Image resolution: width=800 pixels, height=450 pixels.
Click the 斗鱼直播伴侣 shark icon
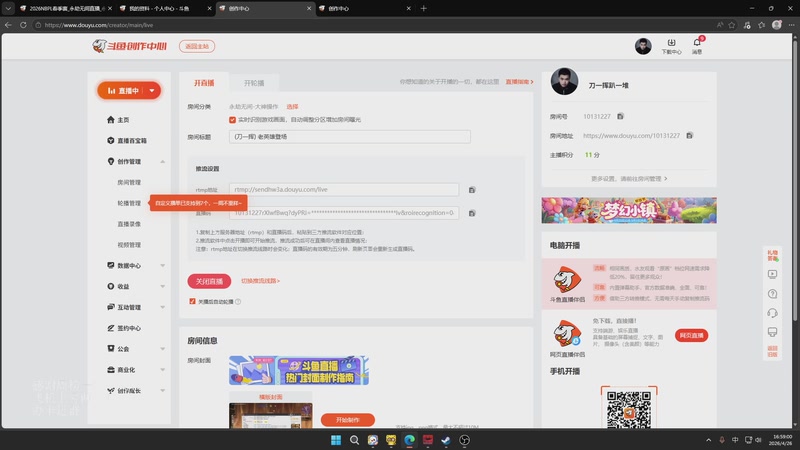click(x=567, y=280)
